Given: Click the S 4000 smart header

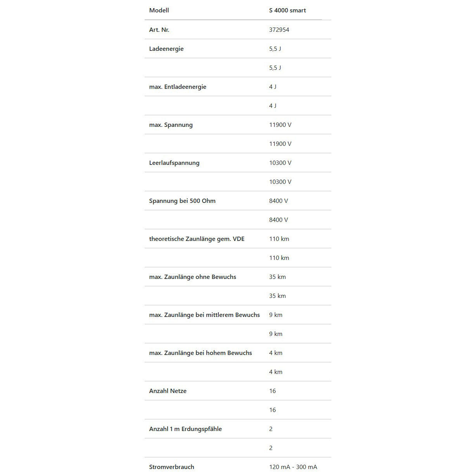Looking at the screenshot, I should 287,10.
